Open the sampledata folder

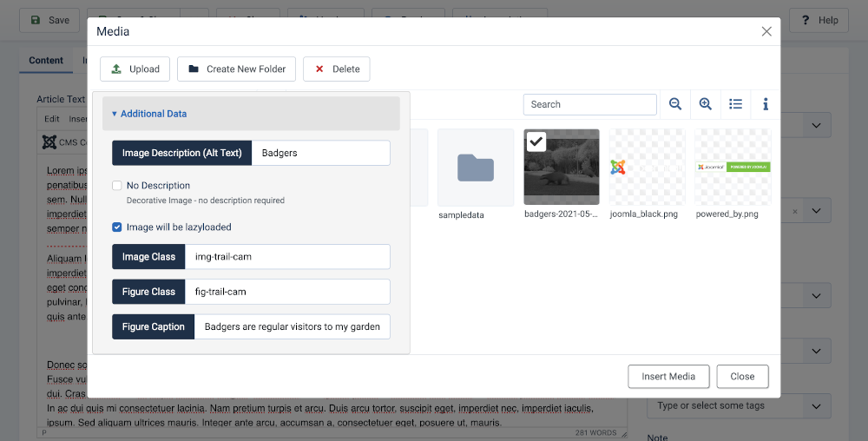point(475,168)
